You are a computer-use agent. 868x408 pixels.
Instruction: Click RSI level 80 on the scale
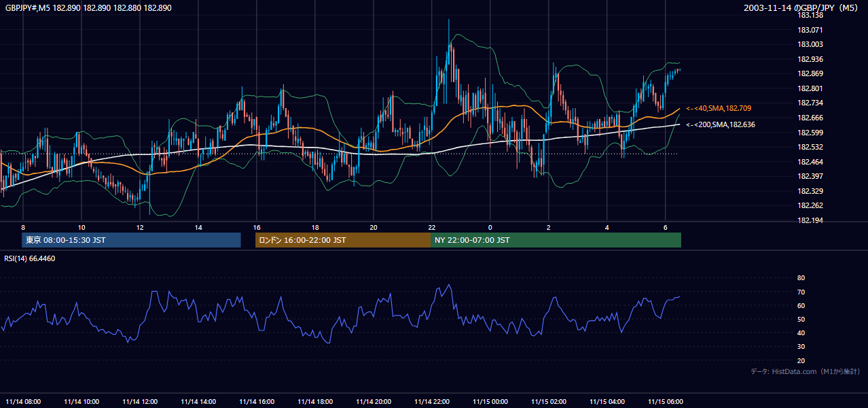coord(801,278)
